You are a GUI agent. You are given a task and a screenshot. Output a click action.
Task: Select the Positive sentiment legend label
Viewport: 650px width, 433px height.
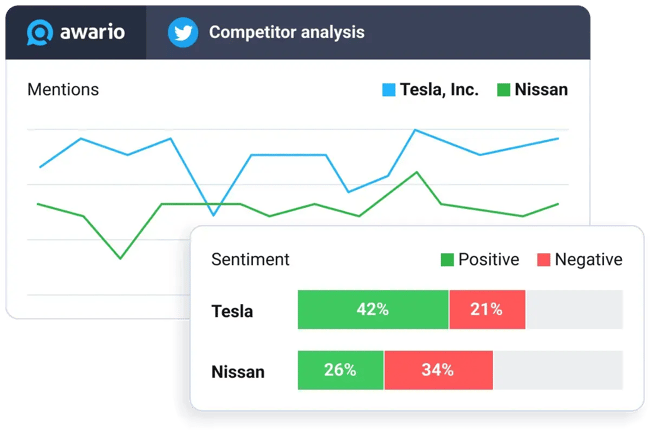tap(488, 260)
